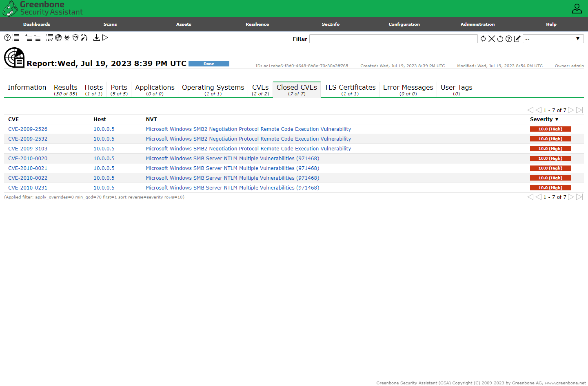The width and height of the screenshot is (588, 386).
Task: Go to next page icon above table
Action: [x=571, y=110]
